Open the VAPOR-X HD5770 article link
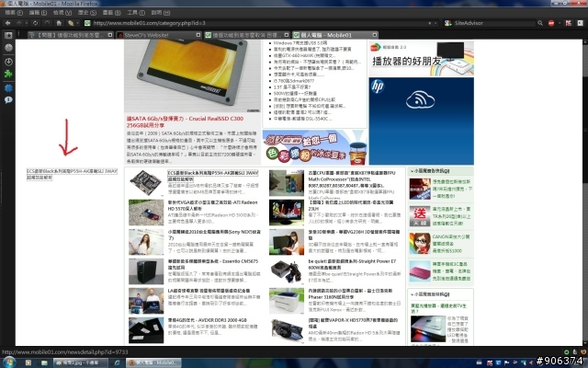 (353, 323)
